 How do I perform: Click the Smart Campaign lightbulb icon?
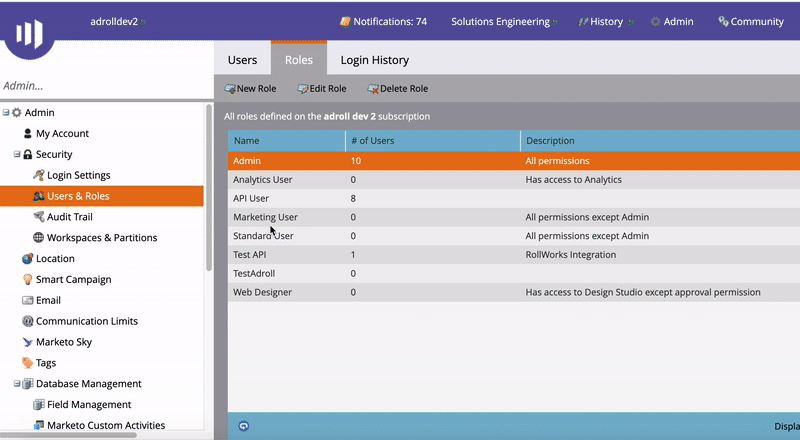(x=28, y=279)
